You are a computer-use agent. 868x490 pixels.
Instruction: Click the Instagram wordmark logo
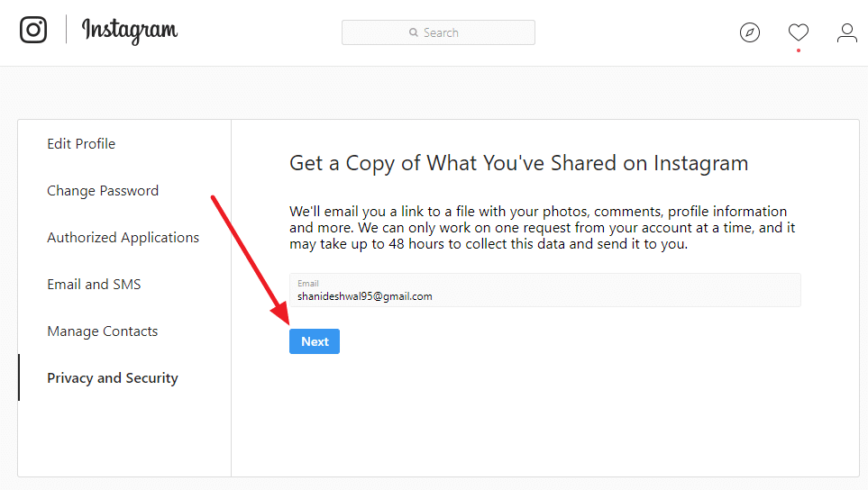(x=130, y=31)
